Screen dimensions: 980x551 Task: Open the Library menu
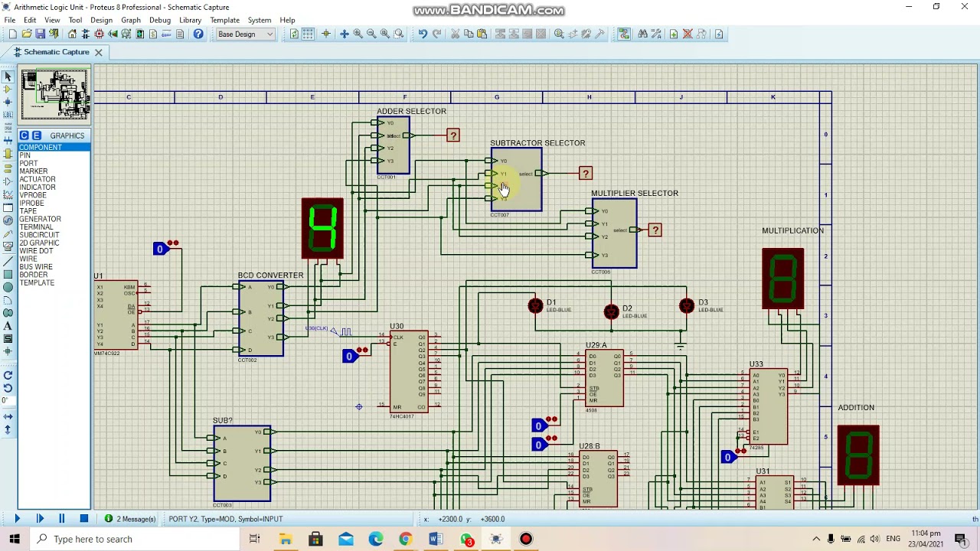190,20
